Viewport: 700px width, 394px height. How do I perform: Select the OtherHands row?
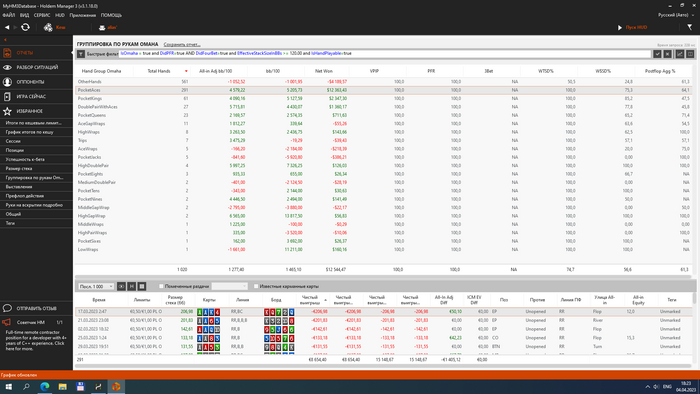tap(384, 82)
